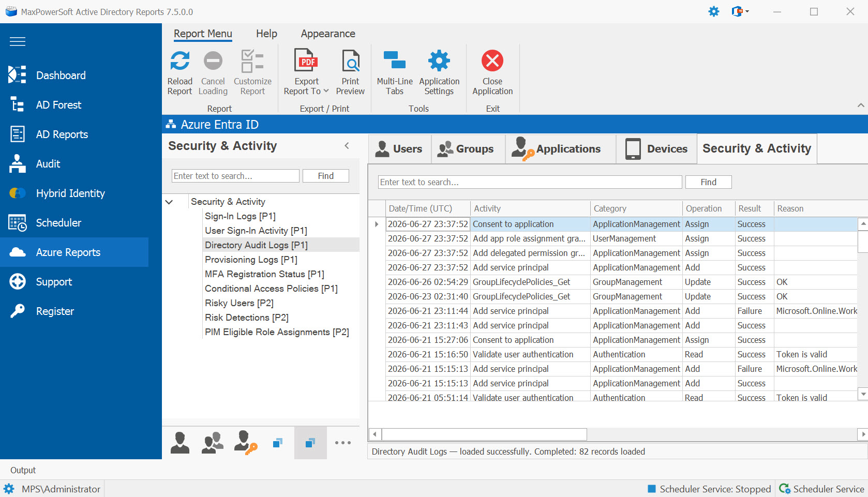Click the groups icon in bottom nav strip

pos(213,443)
